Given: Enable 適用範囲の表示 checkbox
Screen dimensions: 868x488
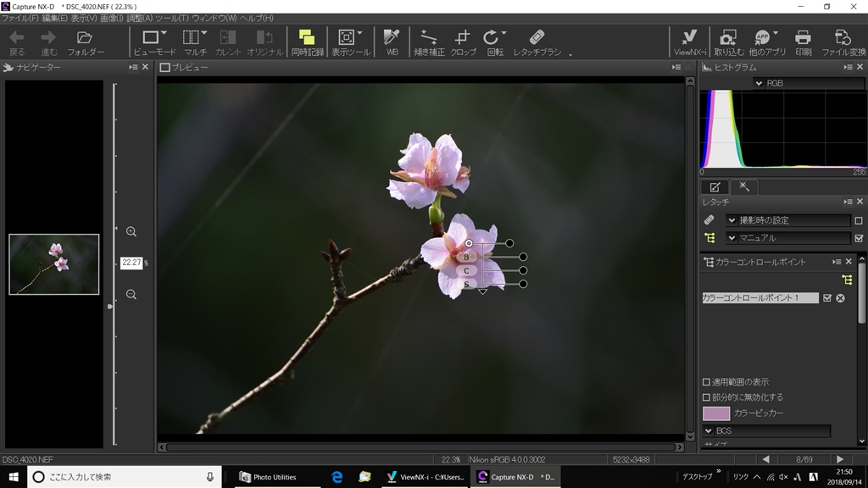Looking at the screenshot, I should coord(707,382).
